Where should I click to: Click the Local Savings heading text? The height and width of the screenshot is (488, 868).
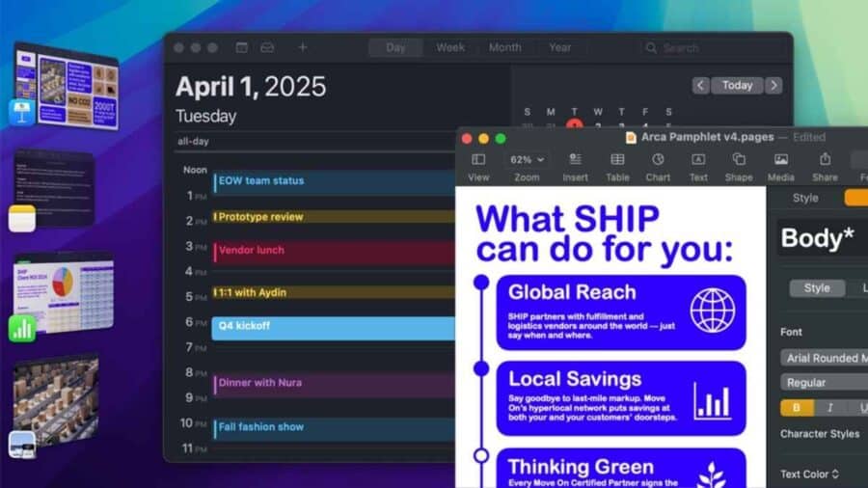(x=575, y=379)
